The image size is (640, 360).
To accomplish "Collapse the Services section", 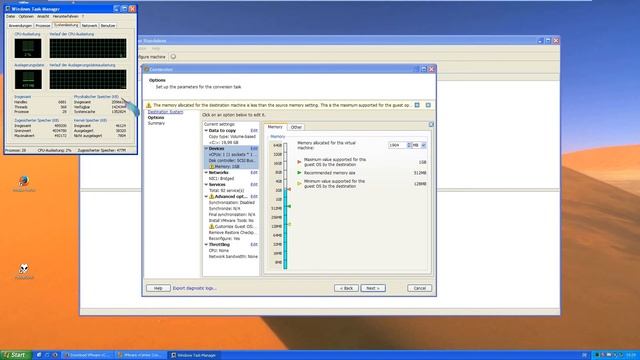I will pyautogui.click(x=206, y=184).
